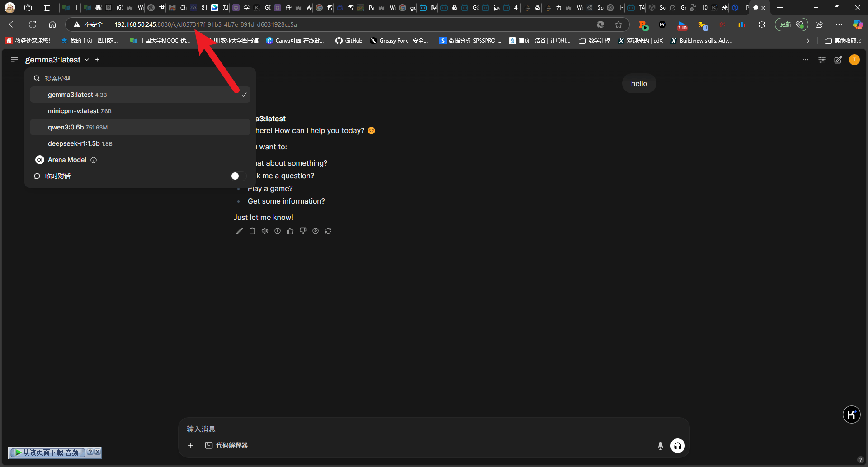This screenshot has width=868, height=467.
Task: Give the response a thumbs down
Action: click(x=303, y=231)
